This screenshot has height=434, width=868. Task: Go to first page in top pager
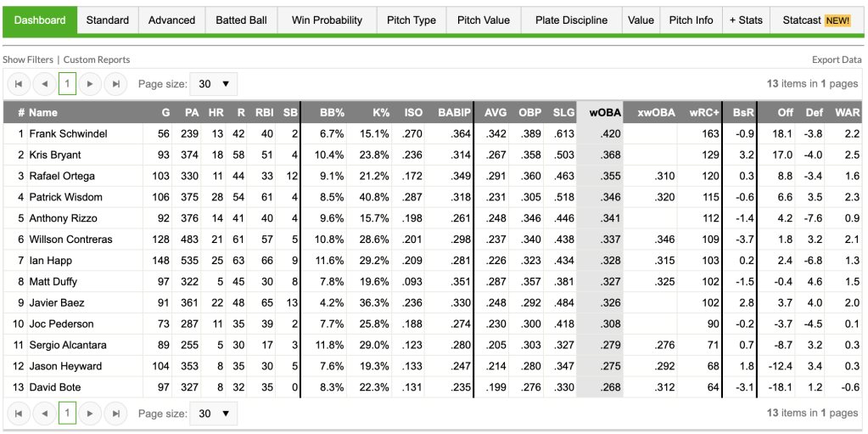[x=19, y=84]
